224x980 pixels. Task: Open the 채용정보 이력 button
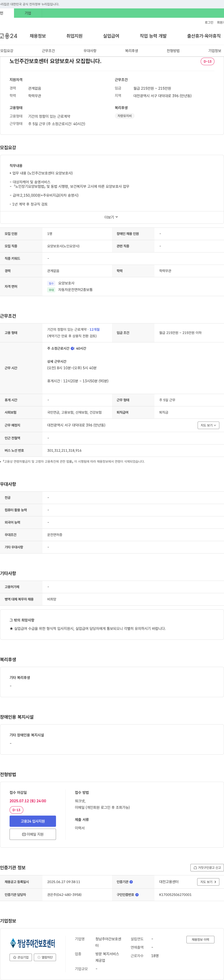(200, 940)
